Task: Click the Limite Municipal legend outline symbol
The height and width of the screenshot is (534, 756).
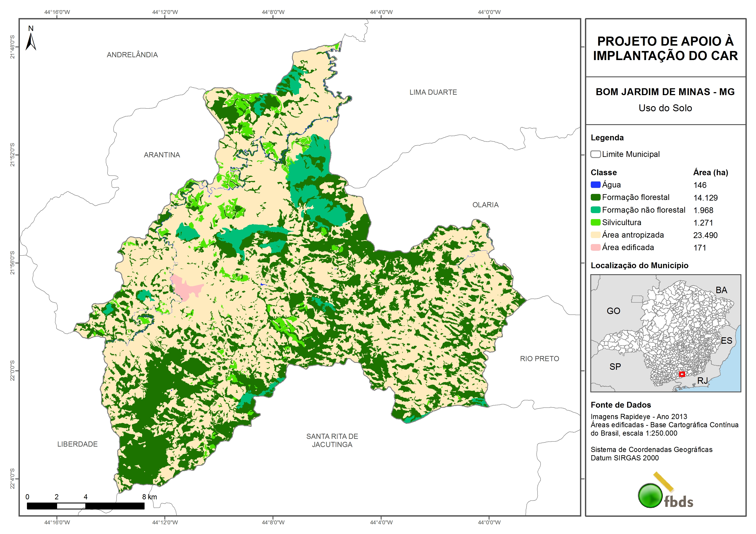Action: coord(595,154)
